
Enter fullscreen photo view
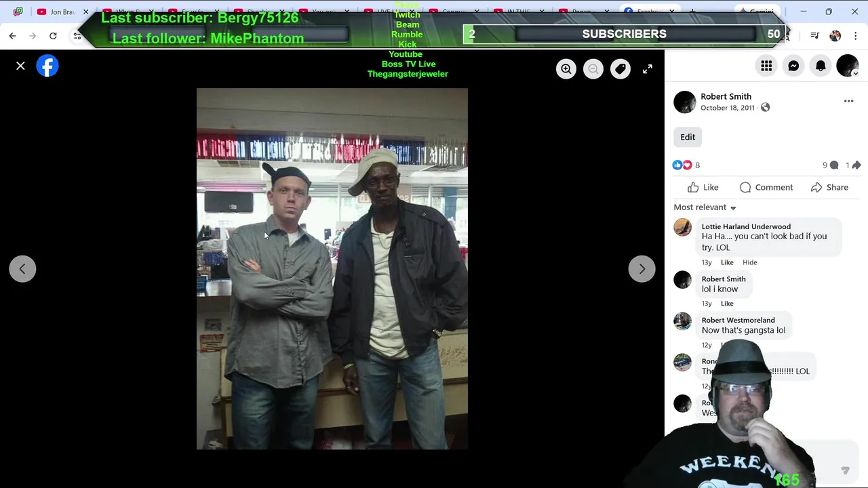pyautogui.click(x=648, y=68)
